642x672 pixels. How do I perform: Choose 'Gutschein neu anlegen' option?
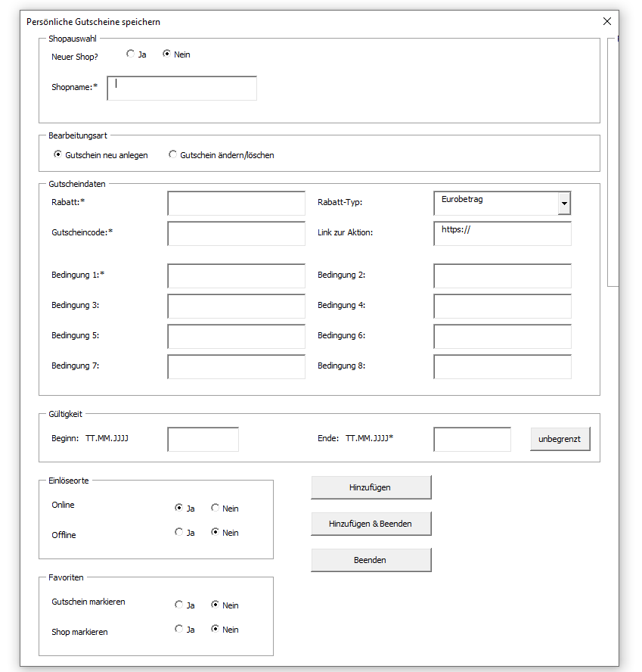58,154
